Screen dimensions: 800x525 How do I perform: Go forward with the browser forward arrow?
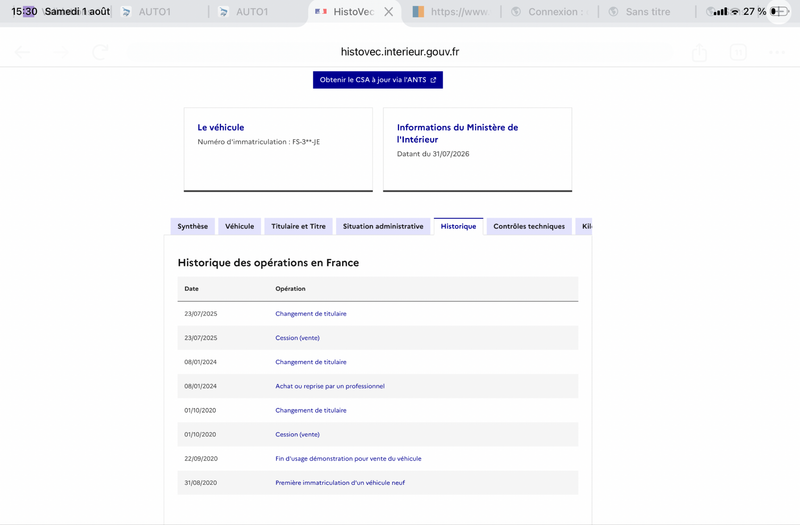click(61, 52)
